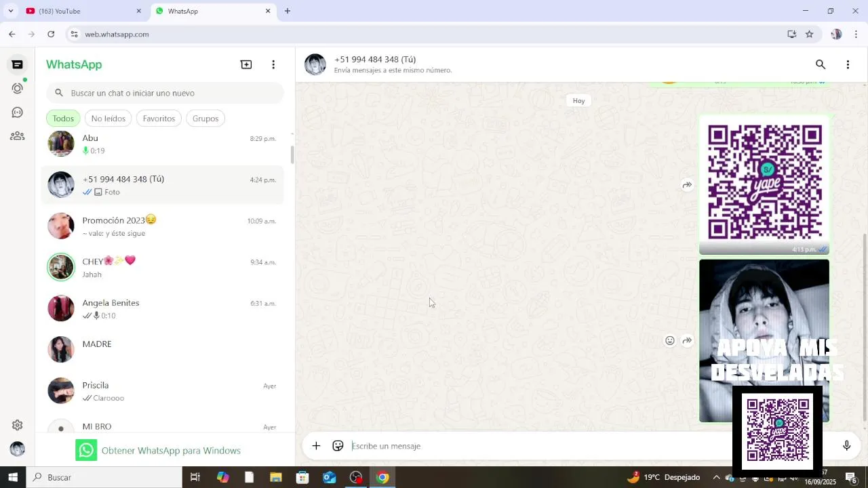Open the Status (Estados) icon

(18, 88)
